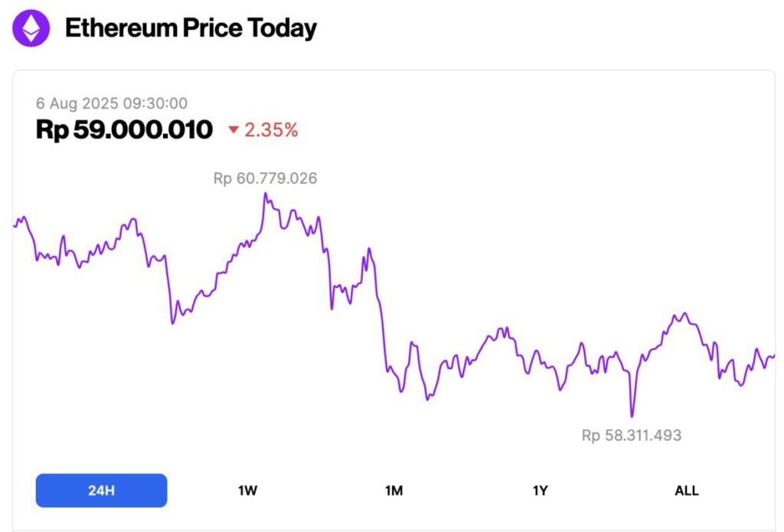Screen dimensions: 784x532
Task: Click the white chart card panel
Action: (x=392, y=299)
